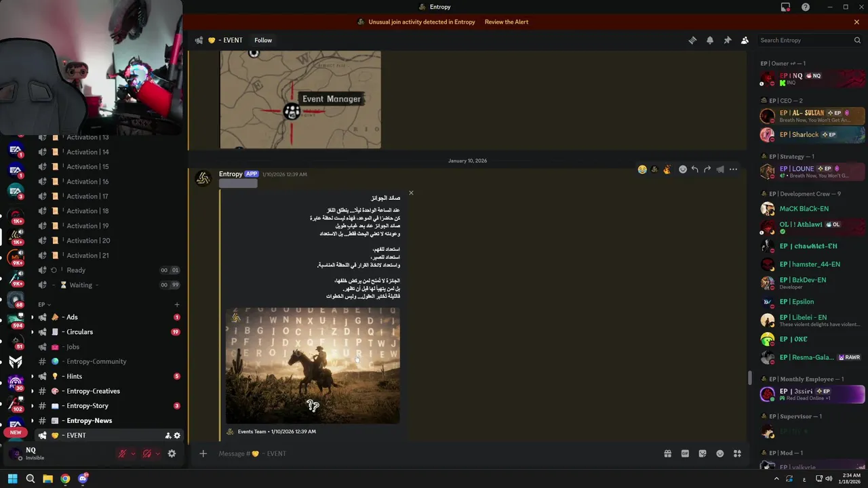Screen dimensions: 868x488
Task: Send a gift via gift icon
Action: pyautogui.click(x=667, y=453)
